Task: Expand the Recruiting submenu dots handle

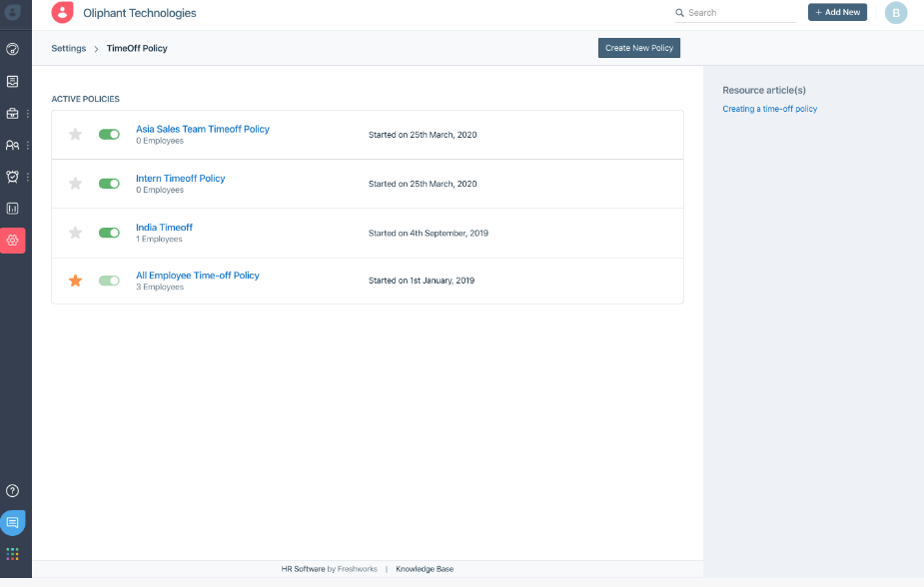Action: pos(28,114)
